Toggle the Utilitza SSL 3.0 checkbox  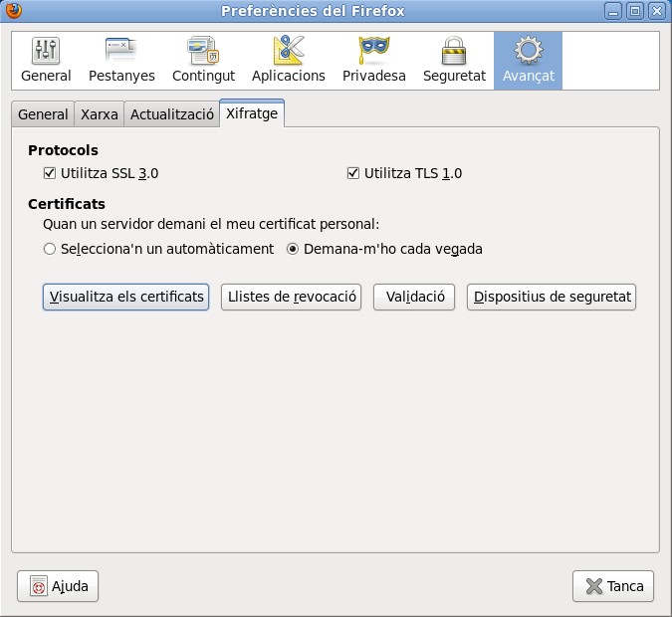[x=50, y=173]
